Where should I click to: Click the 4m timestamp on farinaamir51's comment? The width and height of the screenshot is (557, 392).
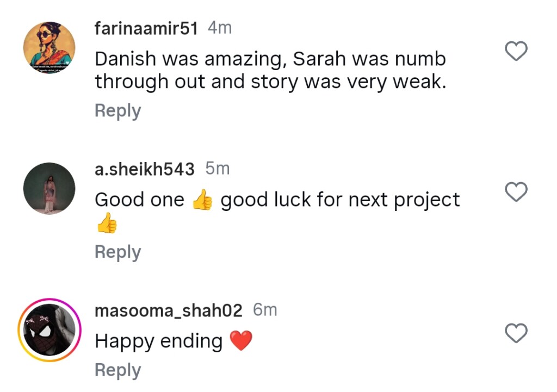220,28
